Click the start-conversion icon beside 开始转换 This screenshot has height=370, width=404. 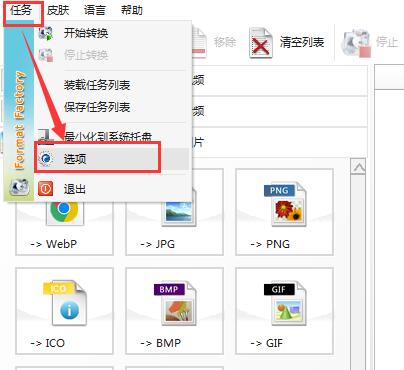point(46,33)
